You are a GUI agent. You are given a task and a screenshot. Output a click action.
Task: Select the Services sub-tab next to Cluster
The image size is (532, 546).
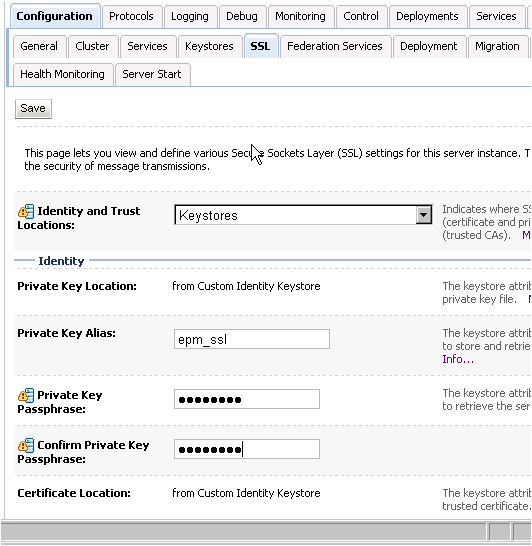148,46
